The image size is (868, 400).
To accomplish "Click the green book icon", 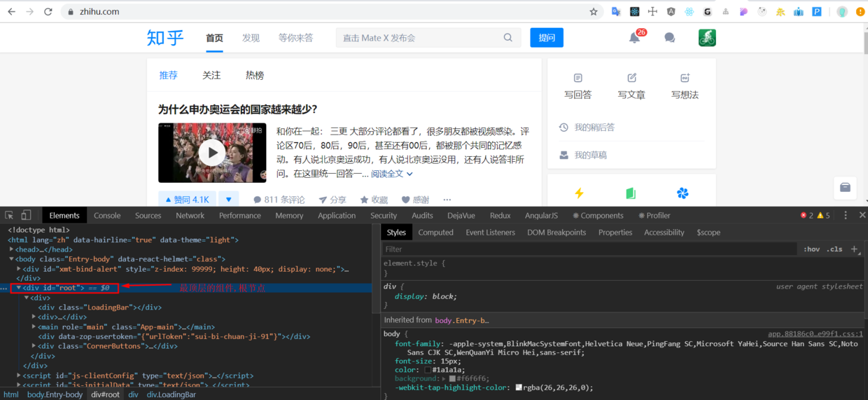I will click(631, 193).
